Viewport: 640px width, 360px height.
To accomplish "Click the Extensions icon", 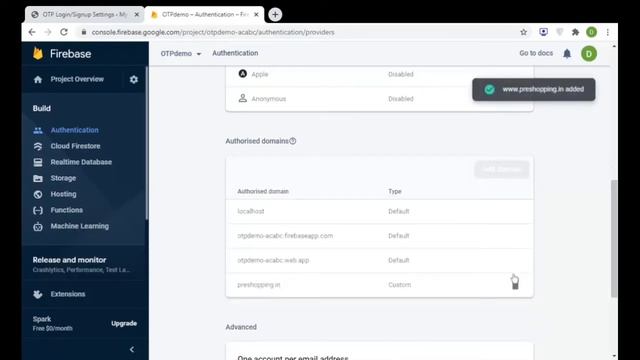I will point(38,294).
